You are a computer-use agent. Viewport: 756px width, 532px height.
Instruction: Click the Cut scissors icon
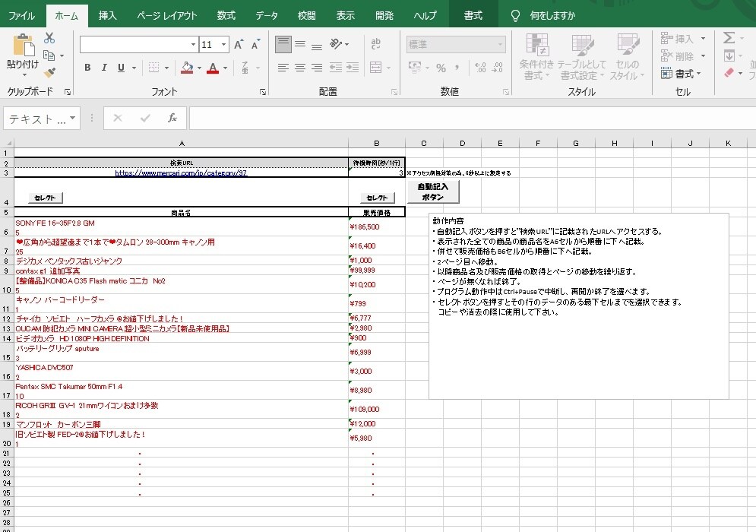point(49,38)
